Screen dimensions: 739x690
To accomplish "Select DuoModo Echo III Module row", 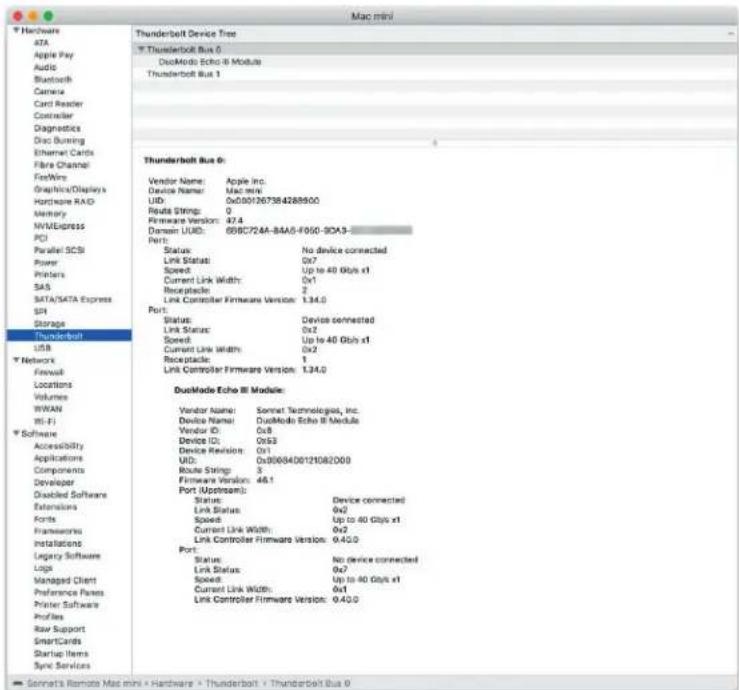I will click(x=435, y=62).
